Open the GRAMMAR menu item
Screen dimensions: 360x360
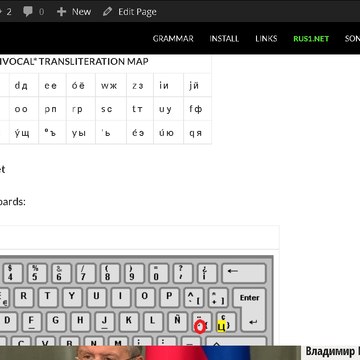coord(173,39)
